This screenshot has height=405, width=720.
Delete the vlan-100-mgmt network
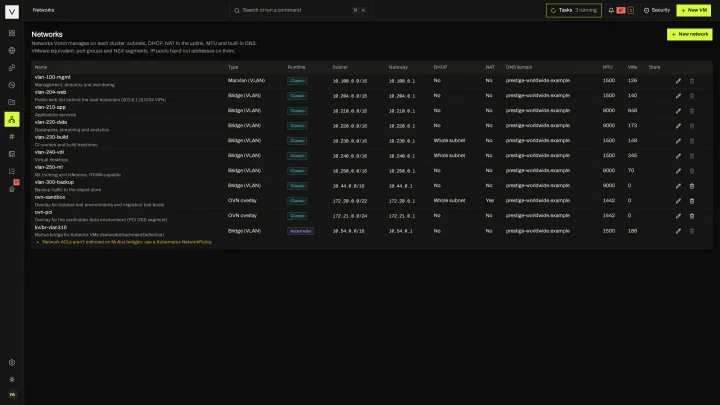(x=692, y=81)
